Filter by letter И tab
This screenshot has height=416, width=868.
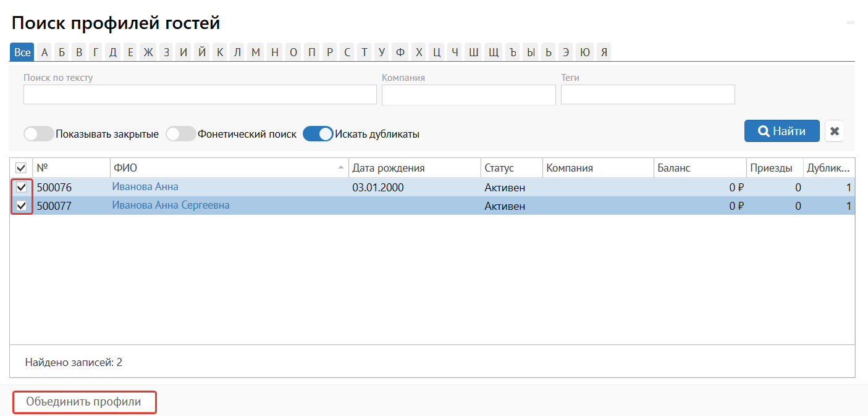pyautogui.click(x=183, y=52)
